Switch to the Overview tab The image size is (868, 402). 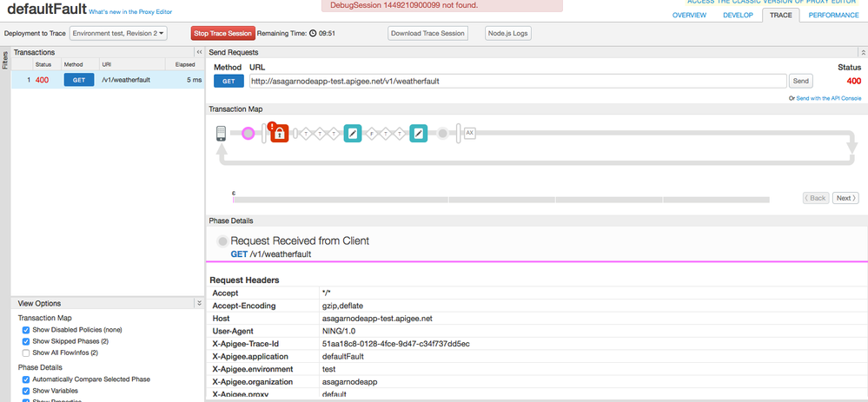pos(689,15)
